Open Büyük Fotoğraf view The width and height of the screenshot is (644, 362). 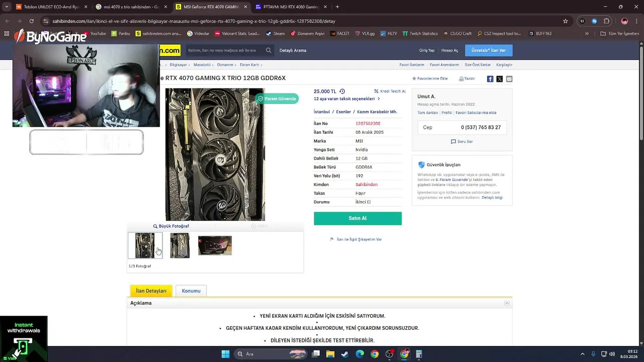click(x=171, y=226)
